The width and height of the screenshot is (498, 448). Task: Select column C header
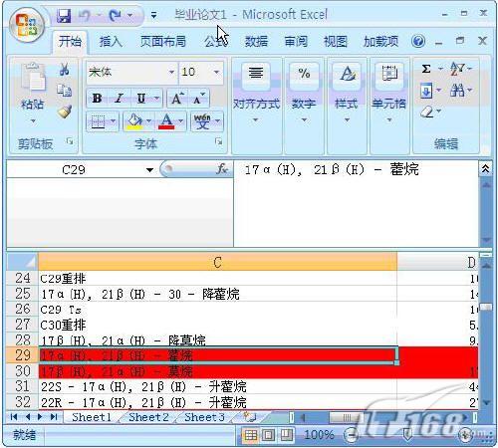pos(217,262)
